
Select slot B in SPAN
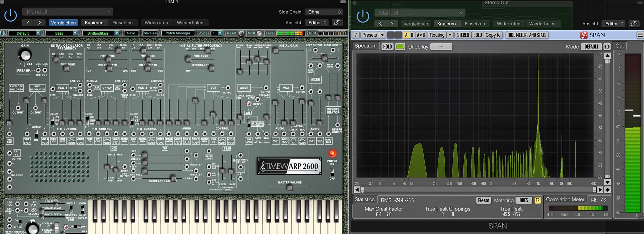tap(412, 35)
